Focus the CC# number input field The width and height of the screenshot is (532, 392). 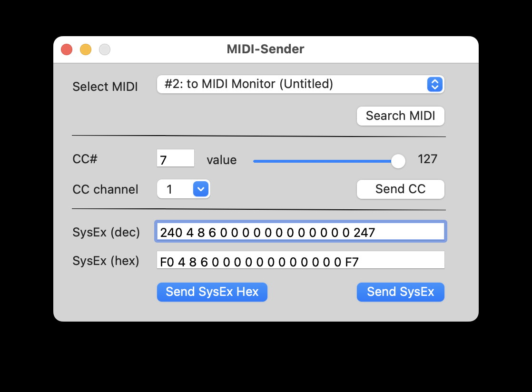[175, 159]
